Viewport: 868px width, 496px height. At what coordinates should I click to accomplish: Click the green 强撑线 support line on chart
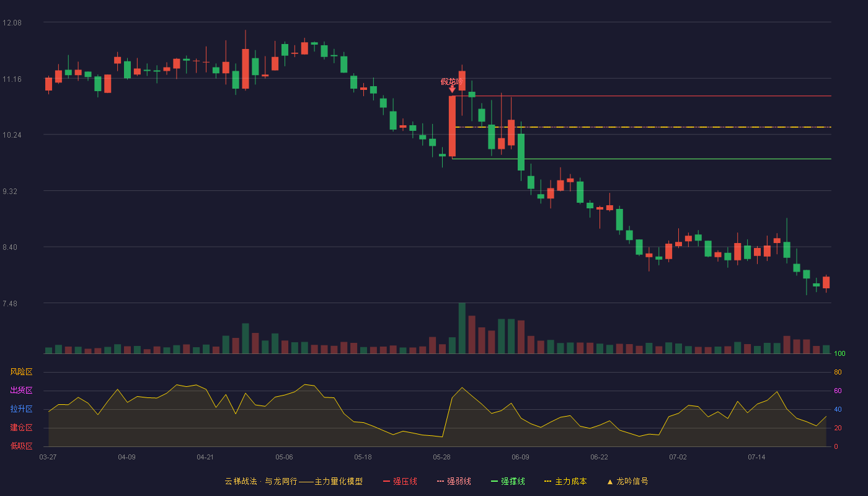point(642,159)
